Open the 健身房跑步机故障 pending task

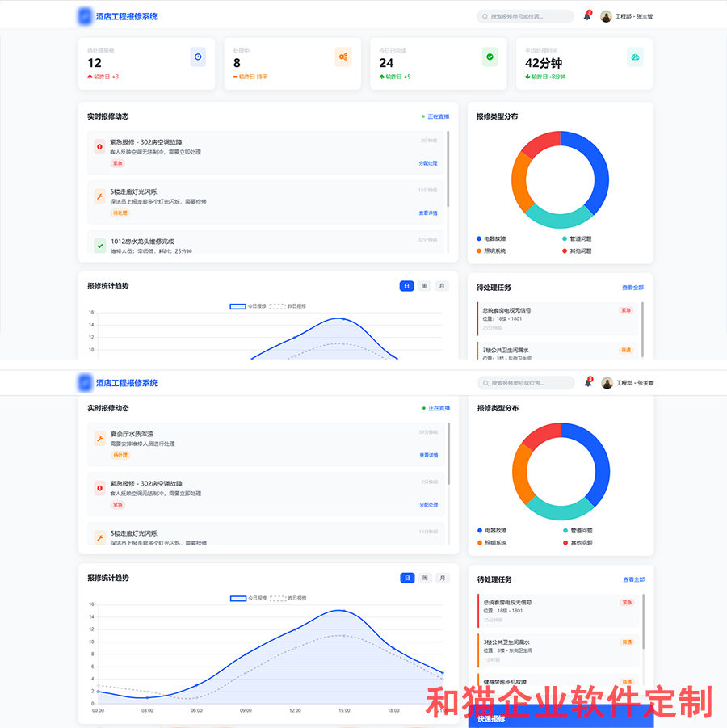point(559,682)
